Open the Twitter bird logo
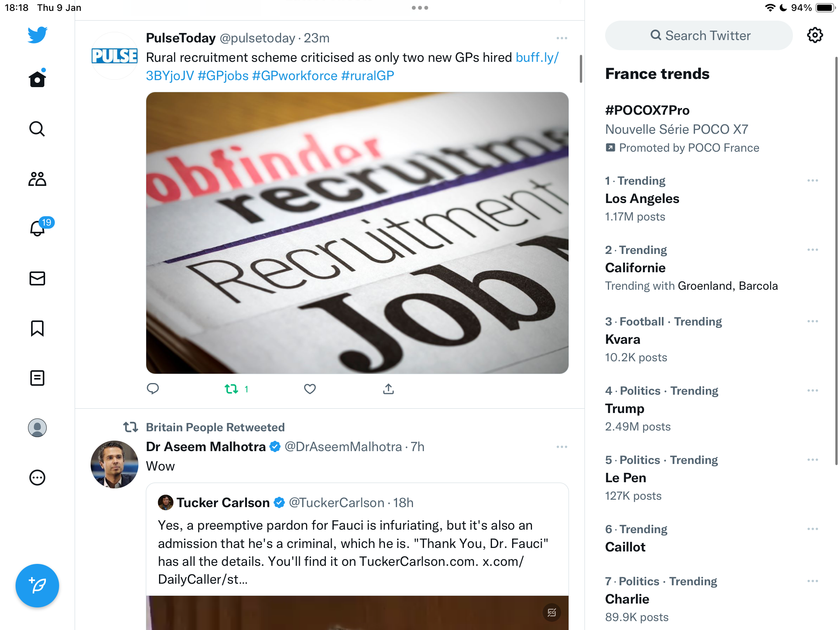Viewport: 840px width, 630px height. pos(37,35)
